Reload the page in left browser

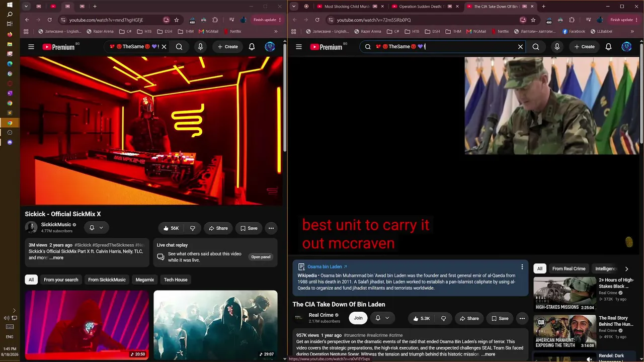(49, 20)
